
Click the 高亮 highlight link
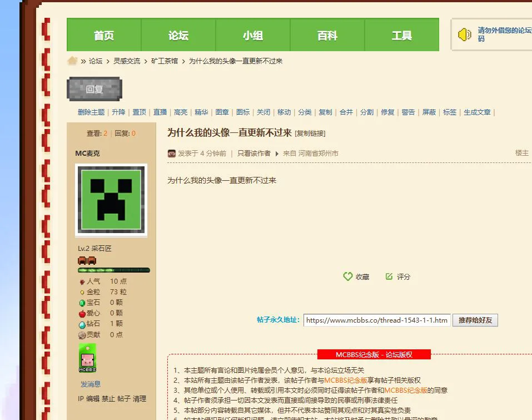coord(181,112)
